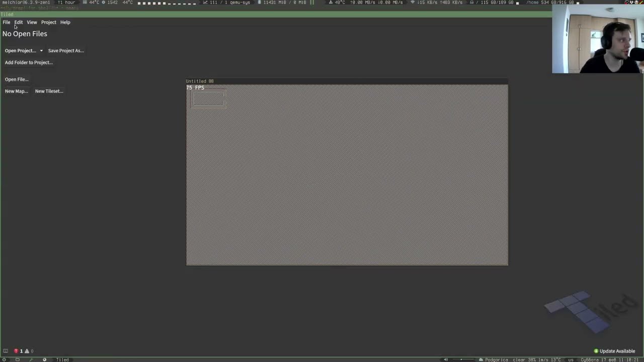Toggle the console icon in status bar
This screenshot has height=362, width=644.
click(6, 351)
